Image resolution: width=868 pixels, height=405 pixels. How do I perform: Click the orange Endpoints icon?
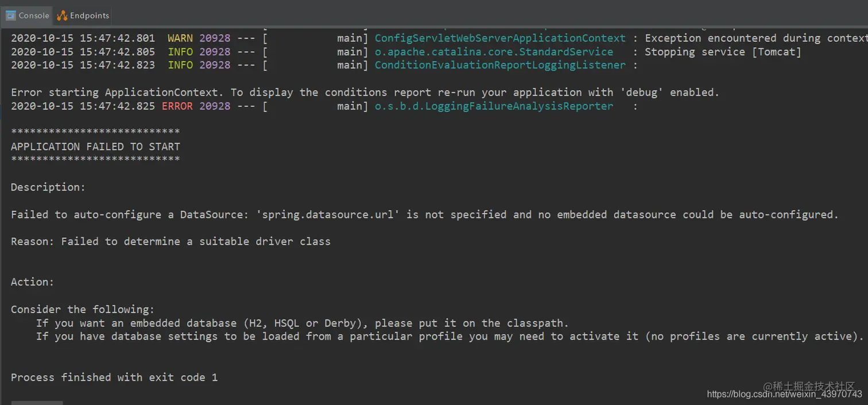coord(61,16)
